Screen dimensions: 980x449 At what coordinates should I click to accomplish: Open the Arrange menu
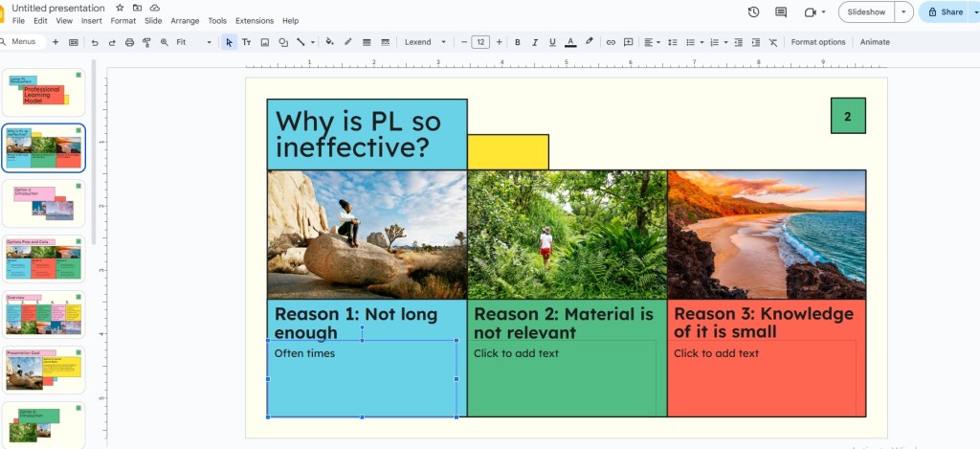(186, 20)
